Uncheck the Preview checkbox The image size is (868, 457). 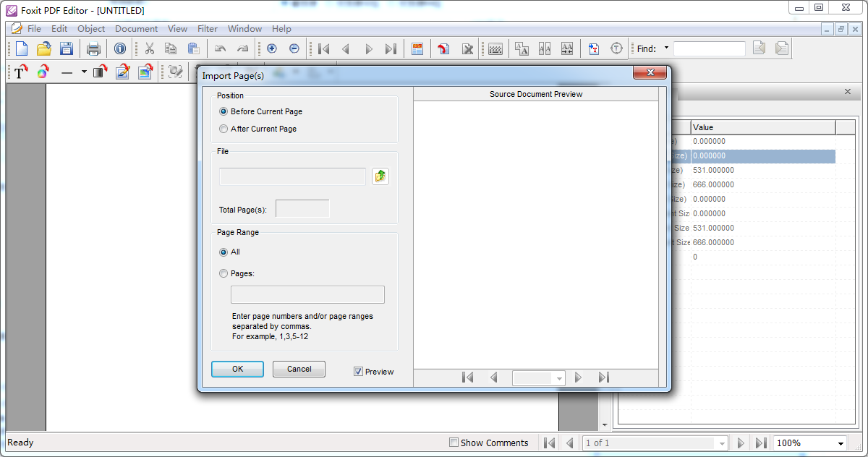click(357, 371)
